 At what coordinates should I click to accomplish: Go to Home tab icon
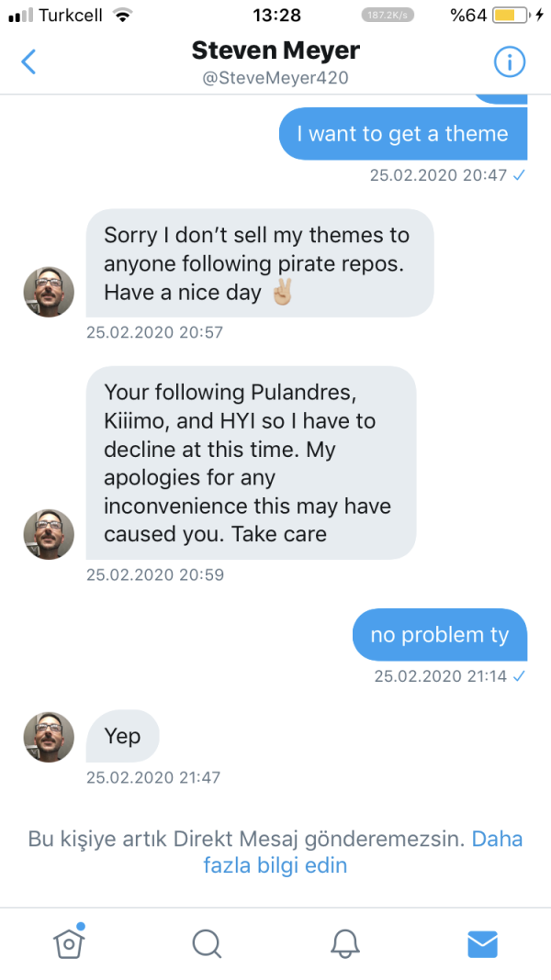pos(69,942)
